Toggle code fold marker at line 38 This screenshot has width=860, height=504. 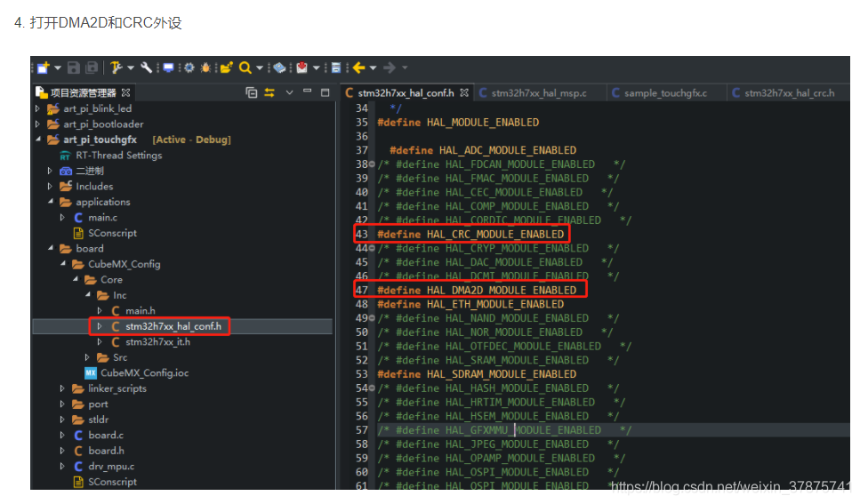(372, 164)
